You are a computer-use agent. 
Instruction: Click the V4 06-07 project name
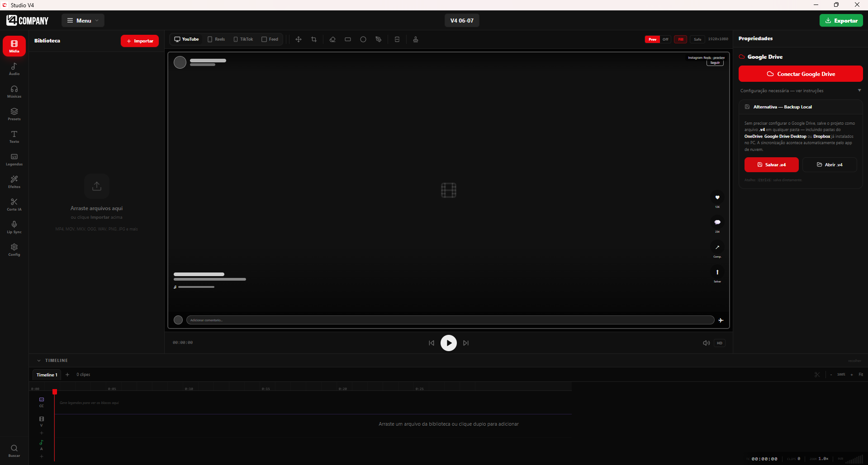tap(462, 20)
